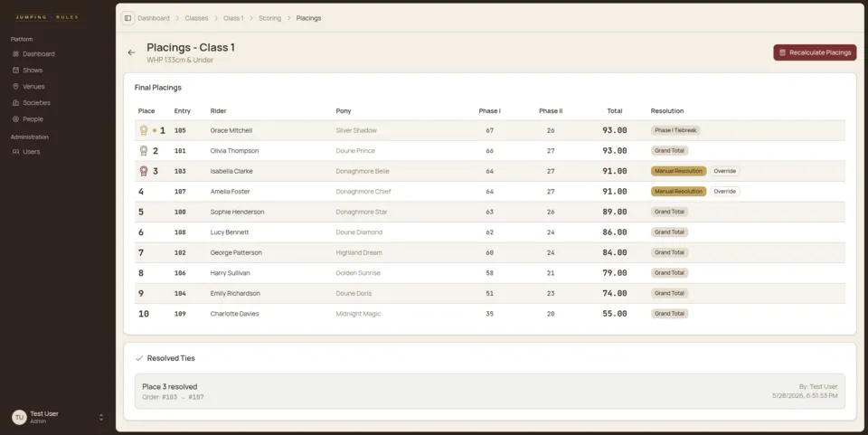868x435 pixels.
Task: Click the Jumping Rules logo
Action: click(x=47, y=17)
